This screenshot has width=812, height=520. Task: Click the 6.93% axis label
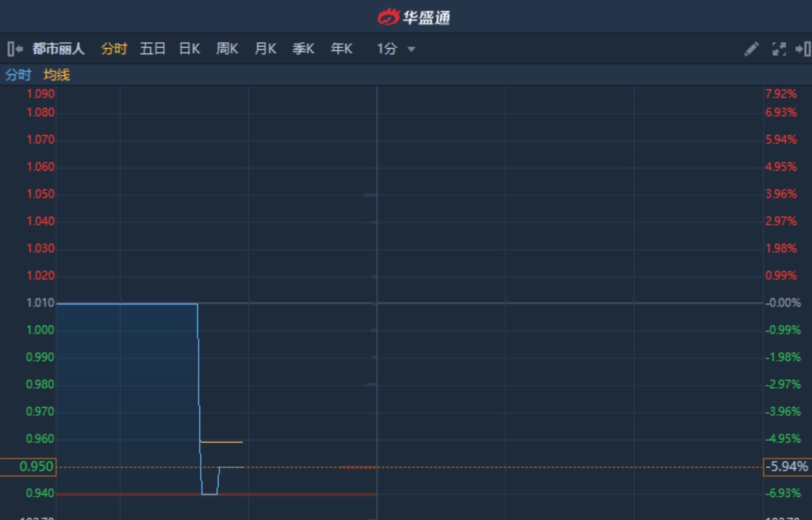(x=781, y=113)
